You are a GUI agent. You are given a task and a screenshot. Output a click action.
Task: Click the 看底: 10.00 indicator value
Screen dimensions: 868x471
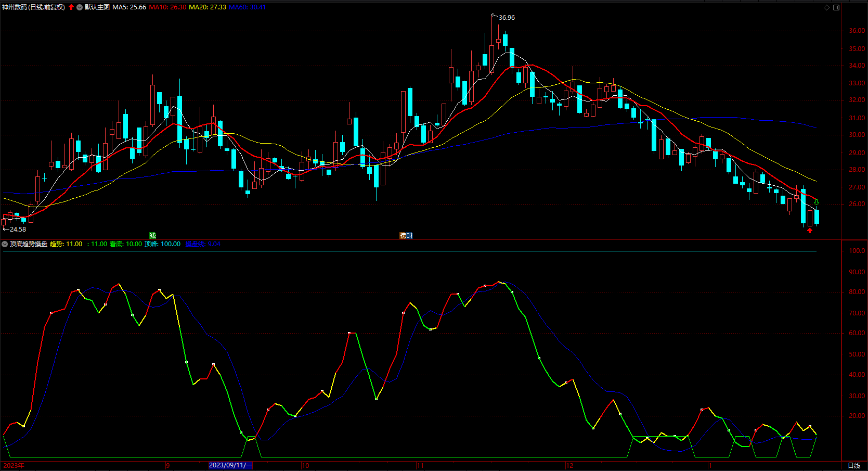point(126,244)
